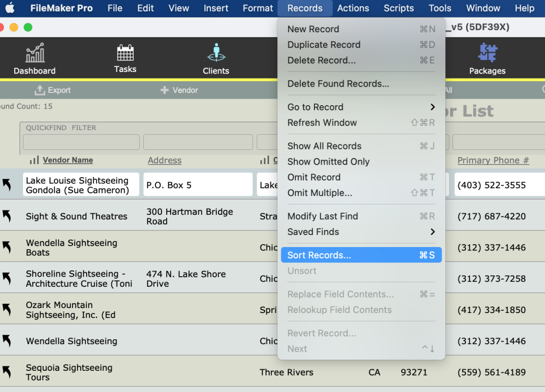Open the Actions menu
The height and width of the screenshot is (392, 545).
(x=353, y=8)
